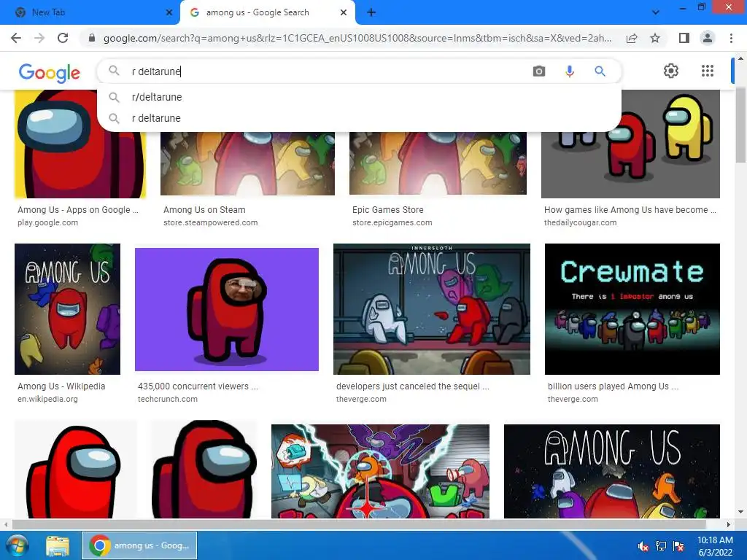Follow the Among Us - Apps on Google link
Image resolution: width=747 pixels, height=560 pixels.
pos(77,210)
